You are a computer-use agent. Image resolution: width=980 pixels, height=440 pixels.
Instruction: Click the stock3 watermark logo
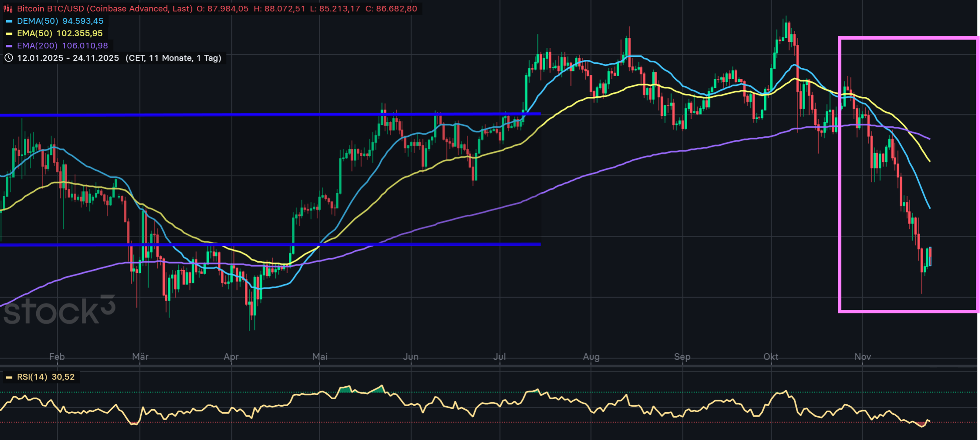click(59, 311)
